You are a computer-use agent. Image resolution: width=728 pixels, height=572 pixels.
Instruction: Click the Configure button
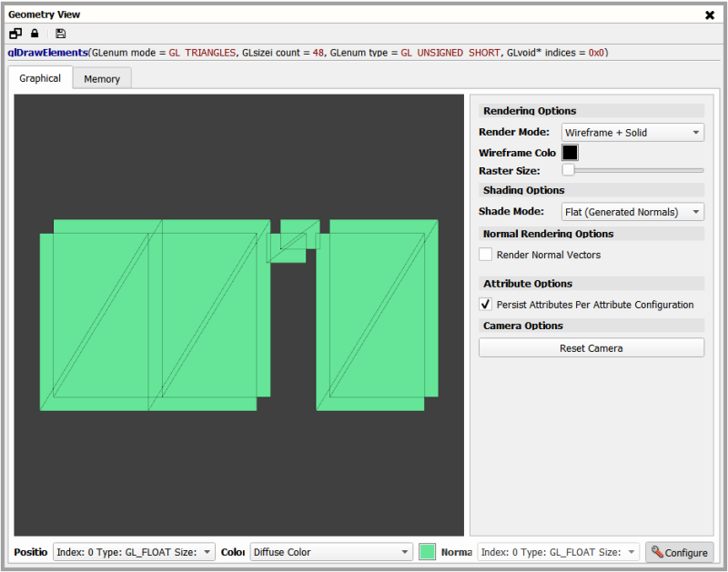pyautogui.click(x=679, y=552)
